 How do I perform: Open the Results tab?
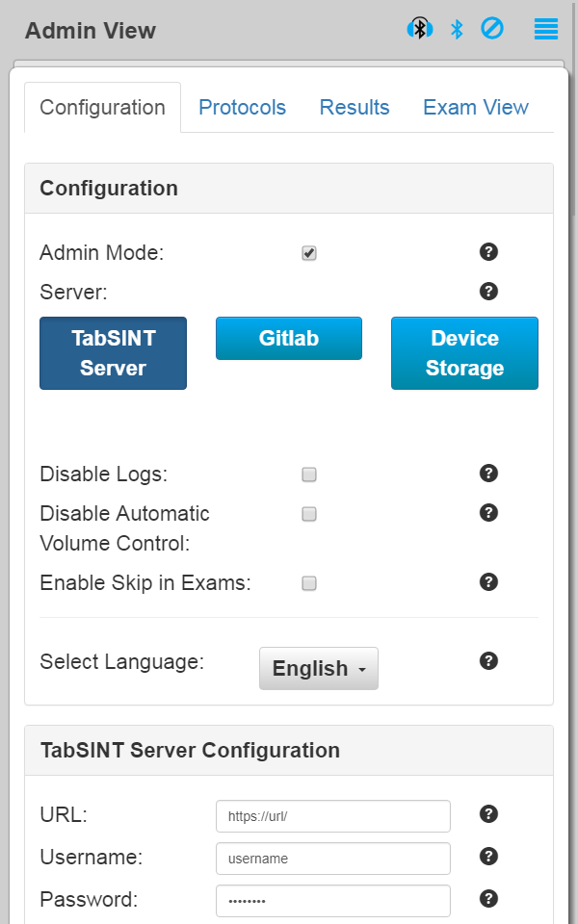click(x=355, y=108)
